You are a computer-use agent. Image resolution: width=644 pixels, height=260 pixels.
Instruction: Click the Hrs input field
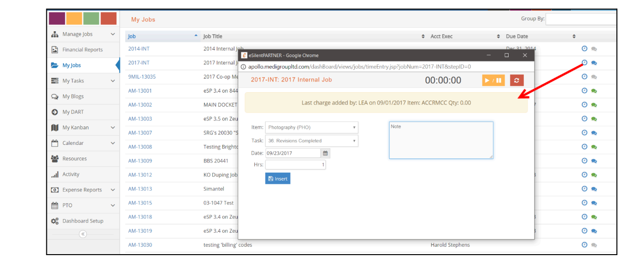tap(295, 165)
